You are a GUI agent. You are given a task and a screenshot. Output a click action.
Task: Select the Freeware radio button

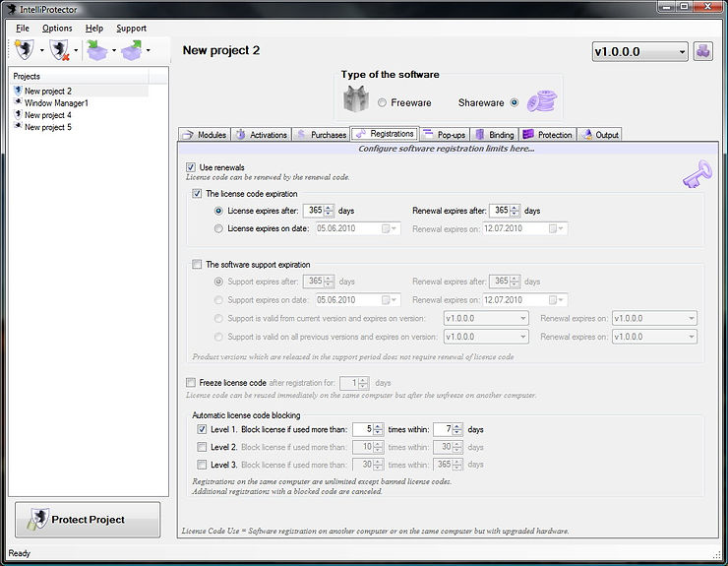click(x=382, y=102)
